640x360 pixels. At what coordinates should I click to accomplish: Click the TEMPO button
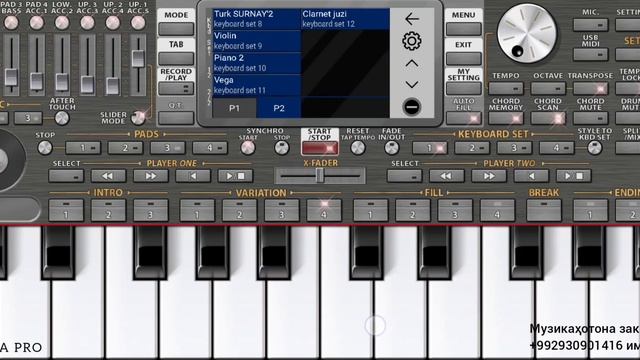[506, 88]
